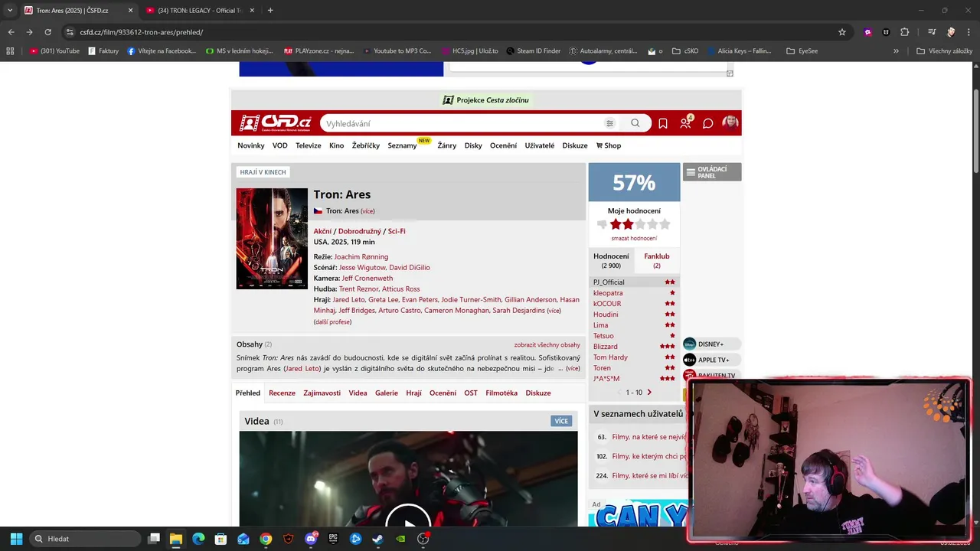
Task: View site information icon in address bar
Action: tap(70, 32)
